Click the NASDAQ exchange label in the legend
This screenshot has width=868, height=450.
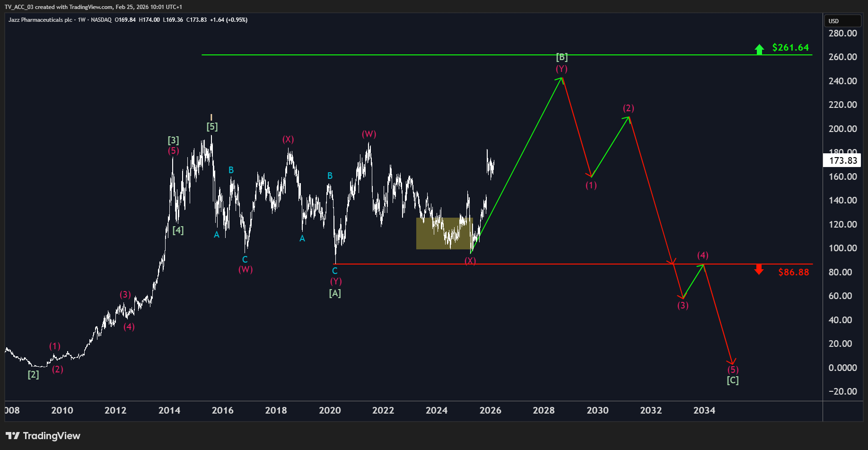tap(101, 20)
